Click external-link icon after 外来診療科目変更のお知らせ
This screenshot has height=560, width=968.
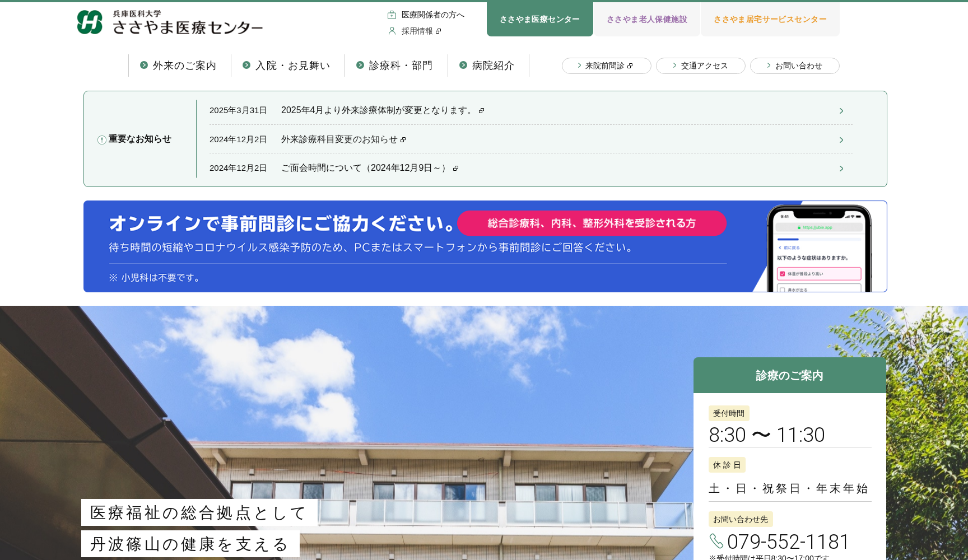403,140
